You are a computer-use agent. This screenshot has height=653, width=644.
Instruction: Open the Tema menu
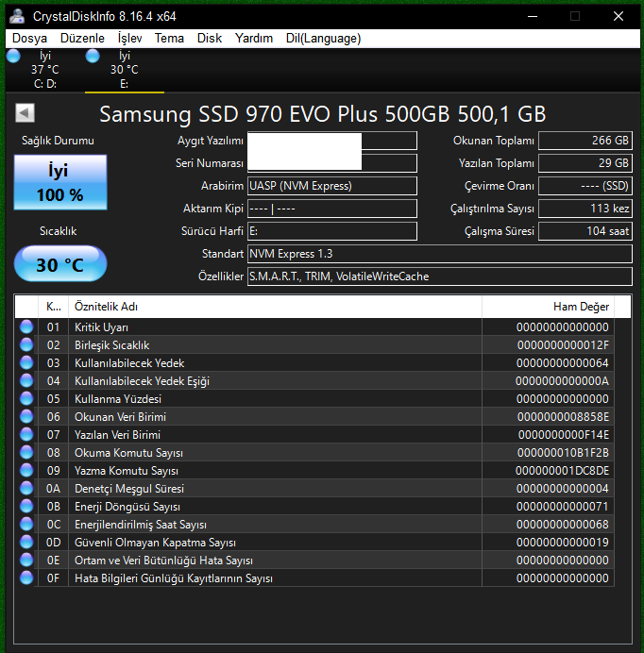169,39
